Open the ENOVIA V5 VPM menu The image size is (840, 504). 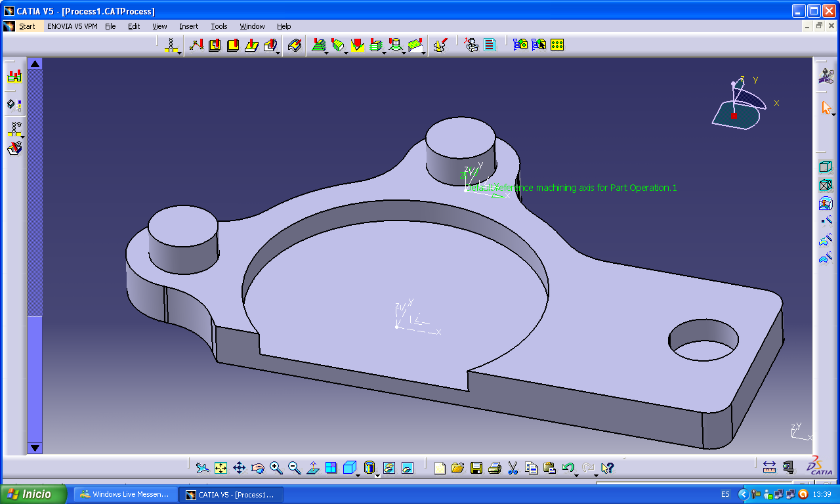(x=72, y=26)
